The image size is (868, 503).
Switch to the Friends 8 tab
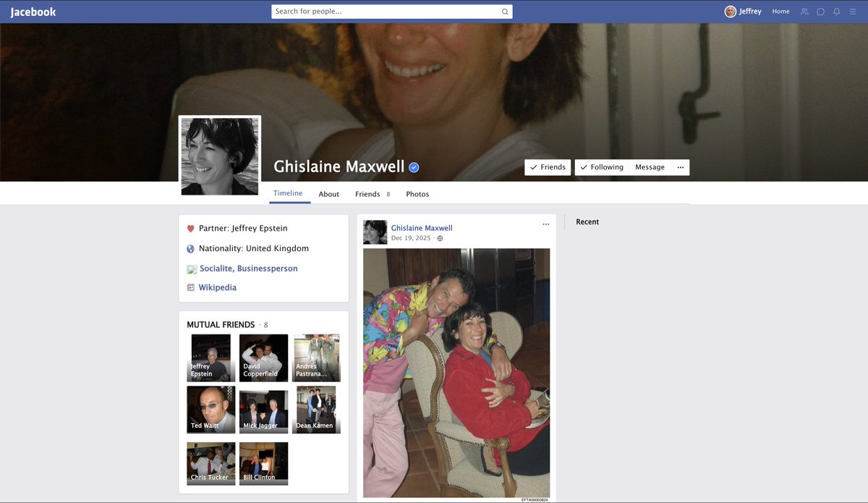pyautogui.click(x=373, y=194)
